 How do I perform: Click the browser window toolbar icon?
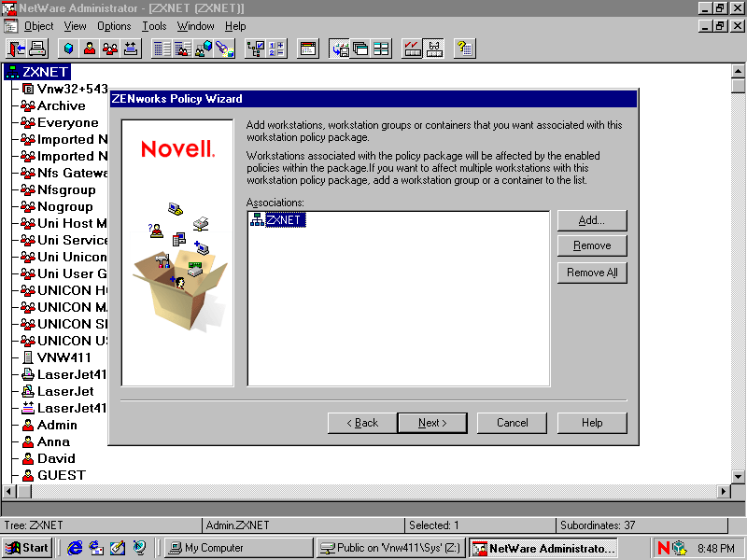(x=308, y=49)
